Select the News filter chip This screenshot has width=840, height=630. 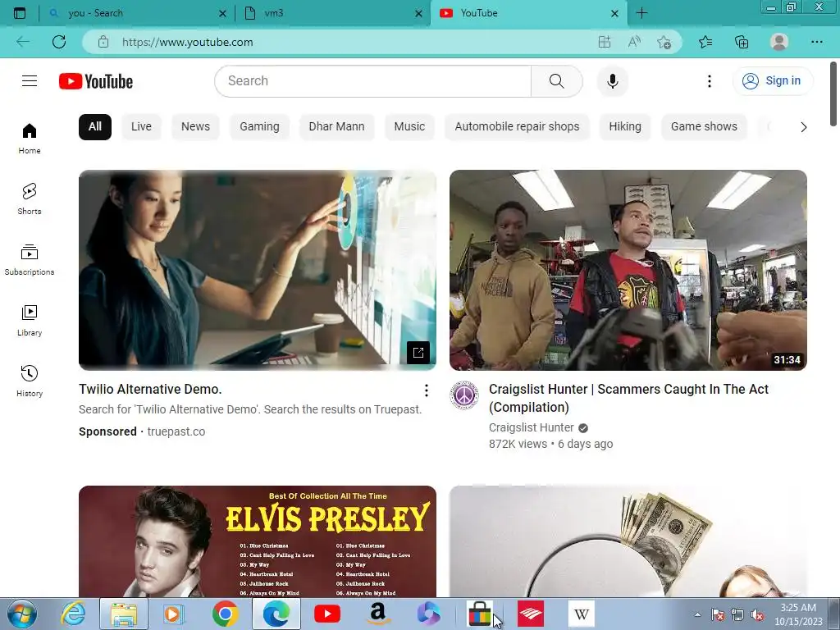tap(195, 127)
